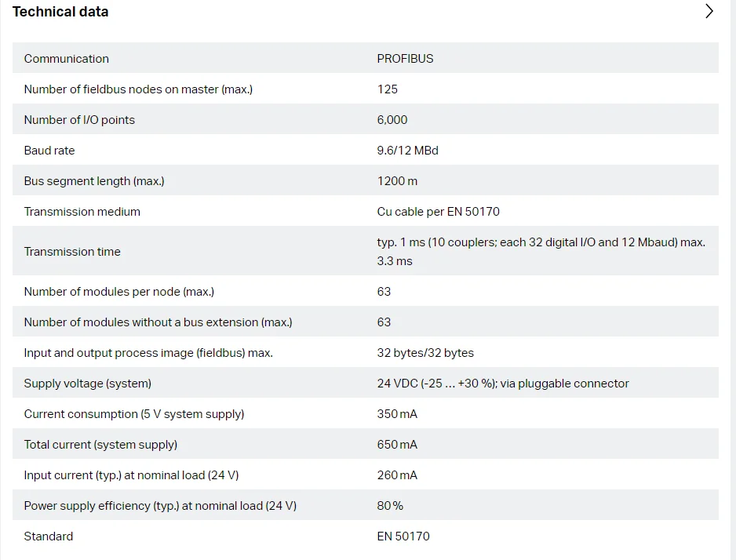The width and height of the screenshot is (736, 560).
Task: Click the Standard EN 50170 value
Action: coord(403,536)
